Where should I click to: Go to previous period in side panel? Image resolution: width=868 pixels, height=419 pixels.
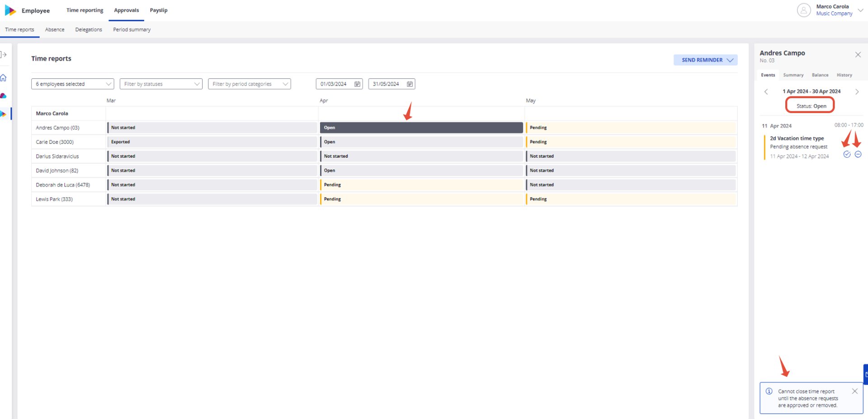pyautogui.click(x=766, y=92)
